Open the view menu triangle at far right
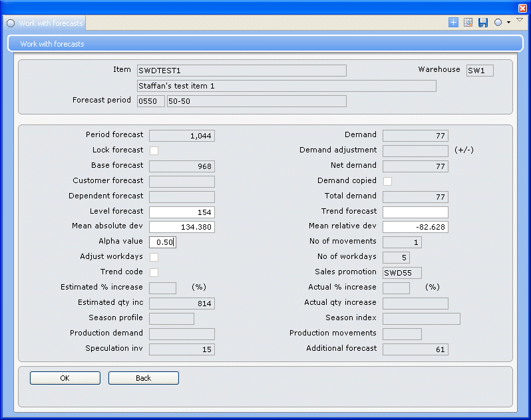The image size is (531, 420). pos(520,21)
